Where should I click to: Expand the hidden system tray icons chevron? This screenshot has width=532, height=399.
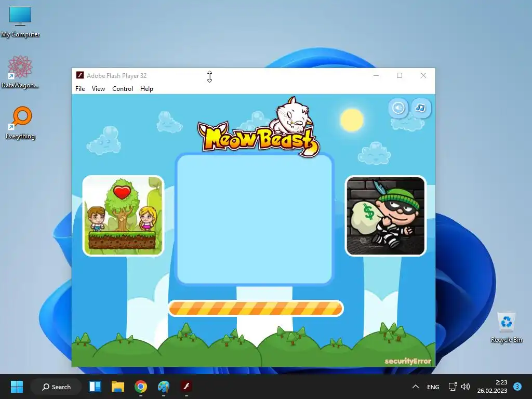tap(415, 387)
